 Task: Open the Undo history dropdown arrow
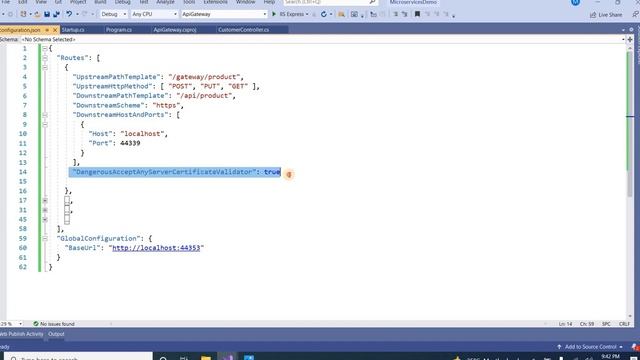click(x=77, y=14)
